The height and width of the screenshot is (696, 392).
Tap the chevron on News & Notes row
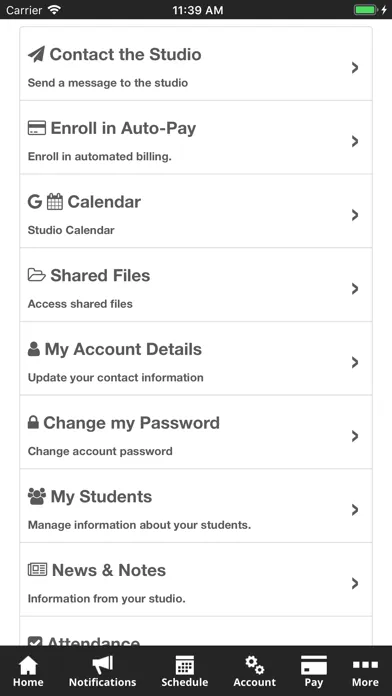[x=355, y=583]
